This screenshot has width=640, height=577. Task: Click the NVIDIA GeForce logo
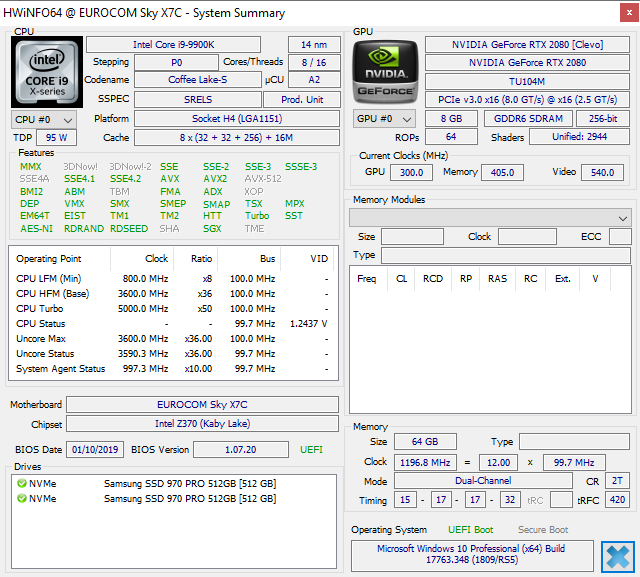pyautogui.click(x=385, y=72)
